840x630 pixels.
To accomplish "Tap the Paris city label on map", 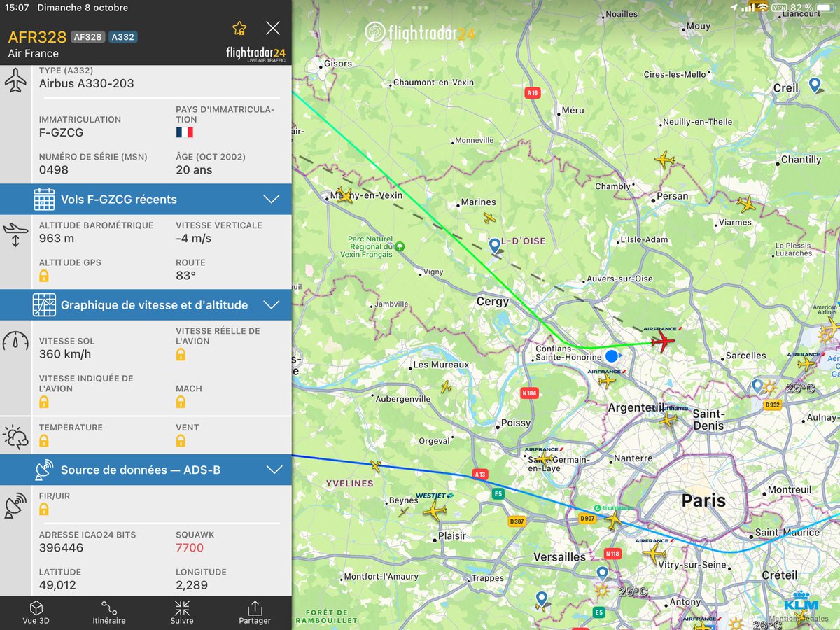I will point(703,501).
